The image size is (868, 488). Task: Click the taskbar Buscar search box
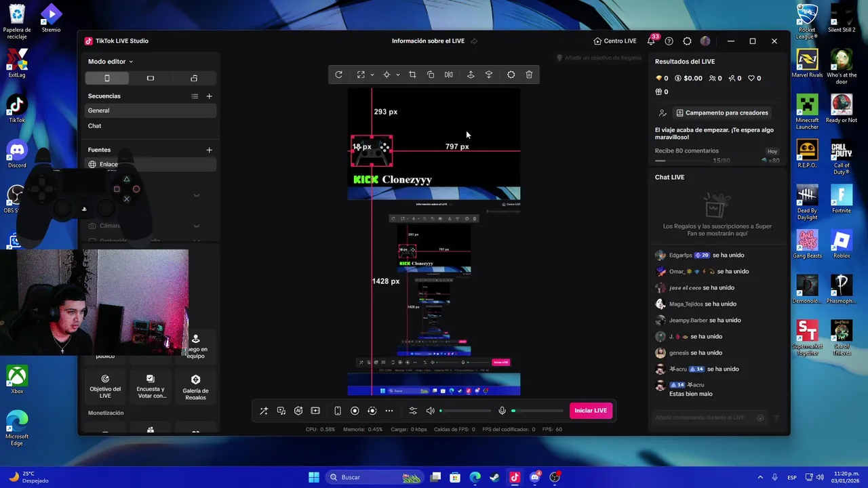point(375,477)
